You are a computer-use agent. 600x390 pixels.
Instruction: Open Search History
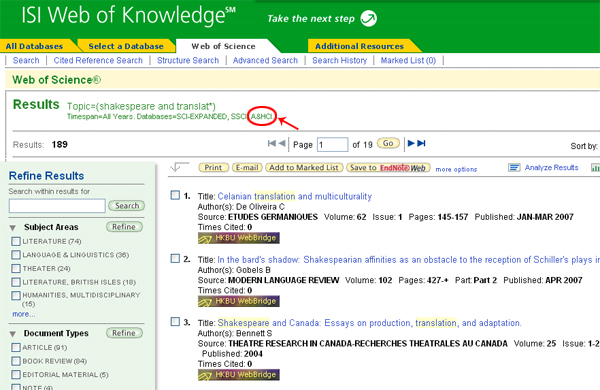click(339, 60)
